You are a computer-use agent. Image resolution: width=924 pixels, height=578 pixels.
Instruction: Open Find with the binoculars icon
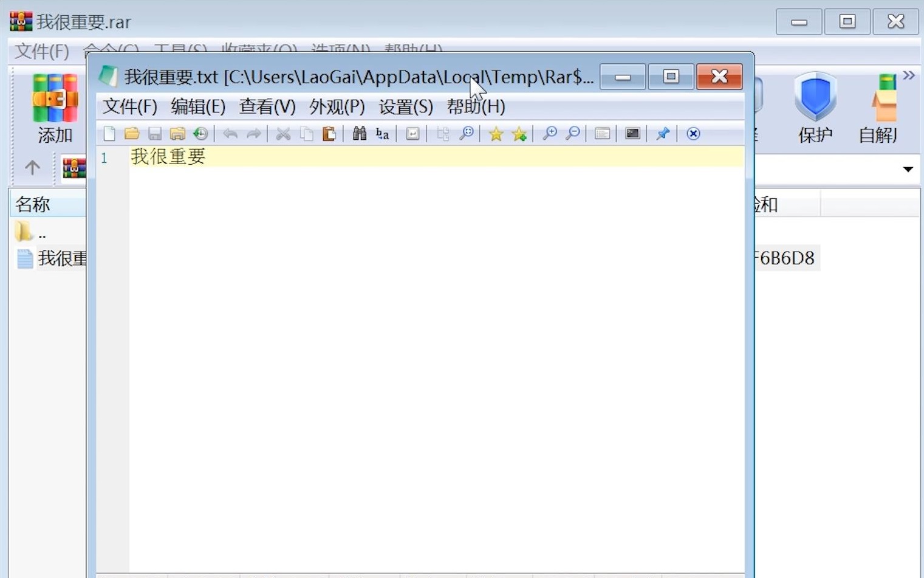pyautogui.click(x=360, y=134)
